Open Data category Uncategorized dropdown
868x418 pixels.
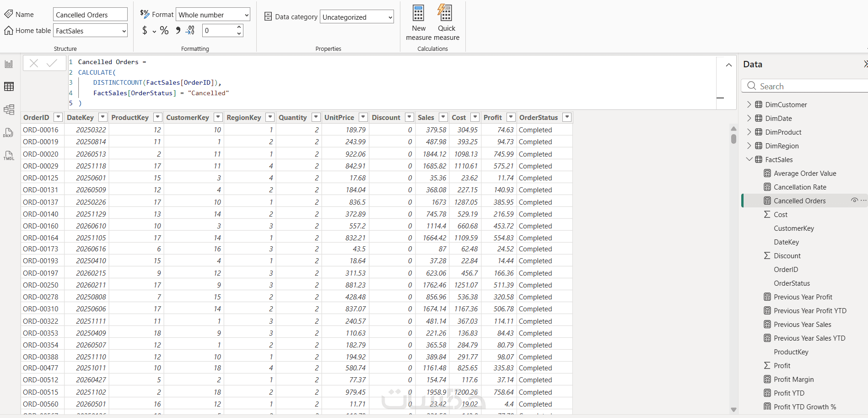click(x=357, y=17)
